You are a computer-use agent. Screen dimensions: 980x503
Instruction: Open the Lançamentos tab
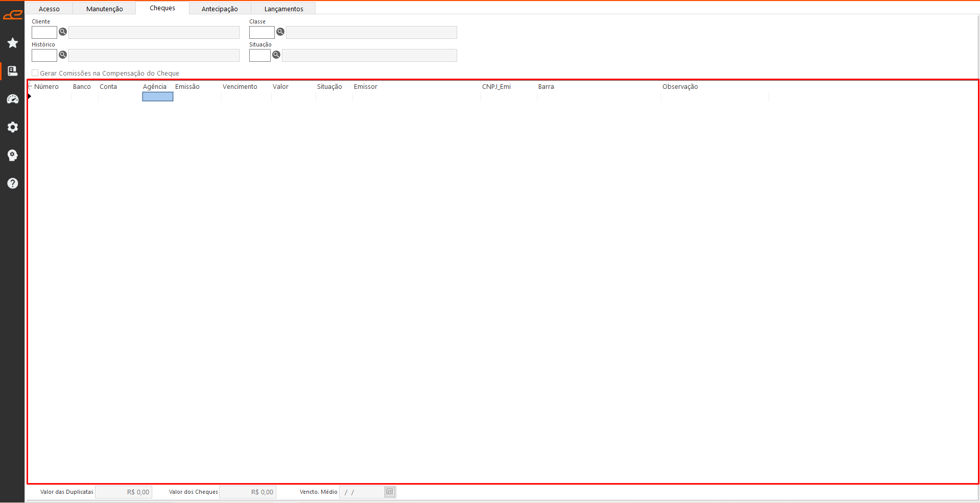[x=283, y=9]
